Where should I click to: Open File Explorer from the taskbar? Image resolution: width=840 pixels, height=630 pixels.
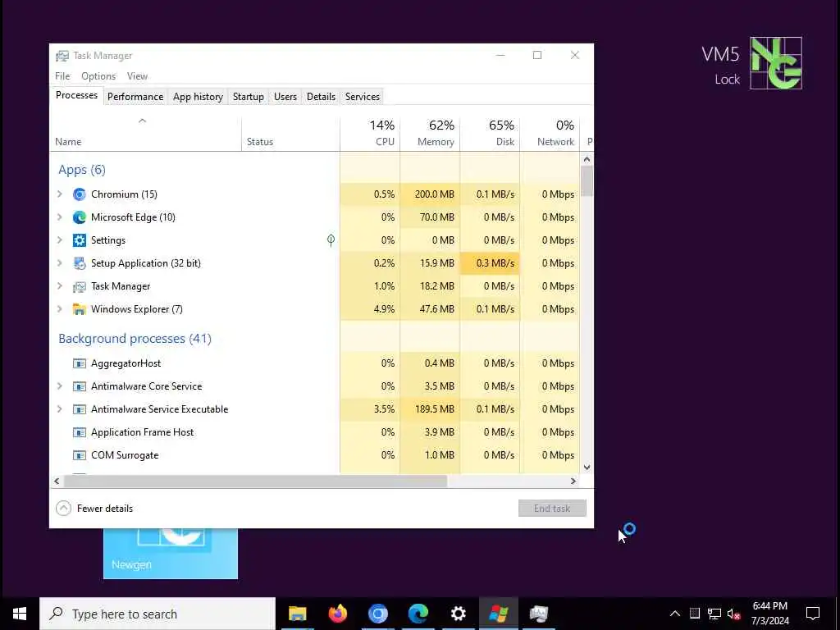(297, 614)
